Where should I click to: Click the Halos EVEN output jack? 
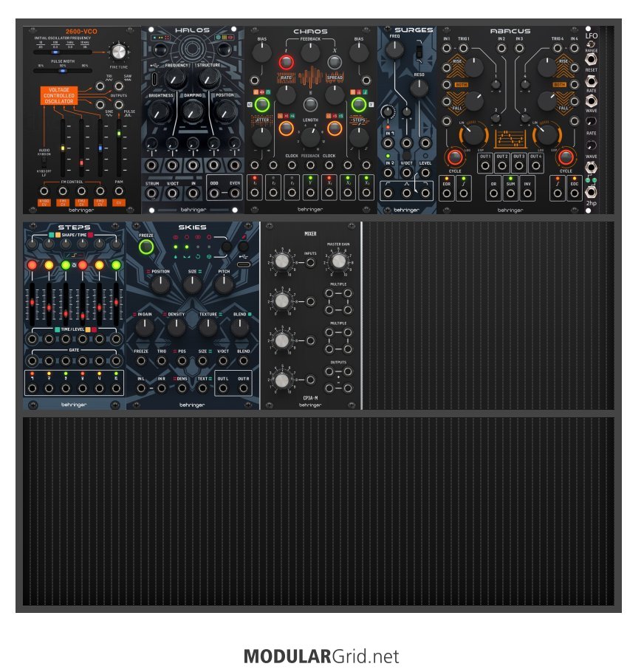[x=234, y=193]
